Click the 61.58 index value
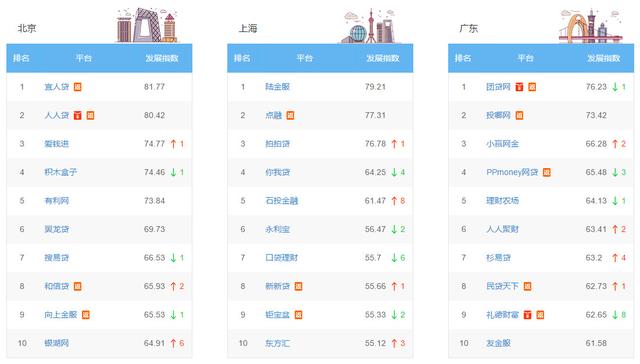The width and height of the screenshot is (640, 364). point(596,343)
